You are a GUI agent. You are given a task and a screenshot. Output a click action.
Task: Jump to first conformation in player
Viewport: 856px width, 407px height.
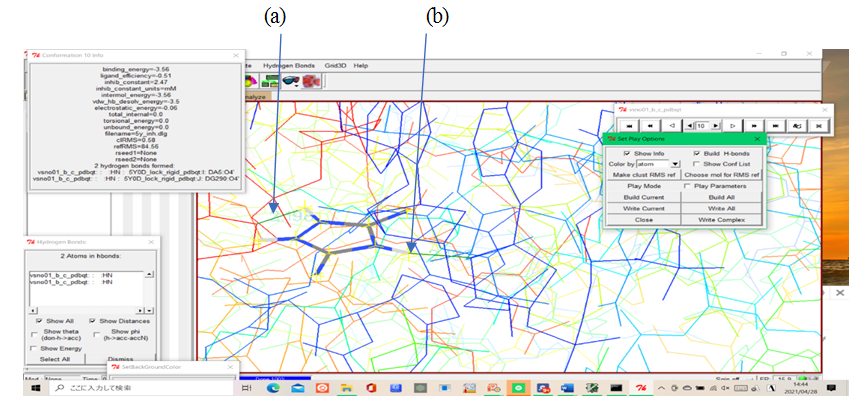(x=628, y=125)
